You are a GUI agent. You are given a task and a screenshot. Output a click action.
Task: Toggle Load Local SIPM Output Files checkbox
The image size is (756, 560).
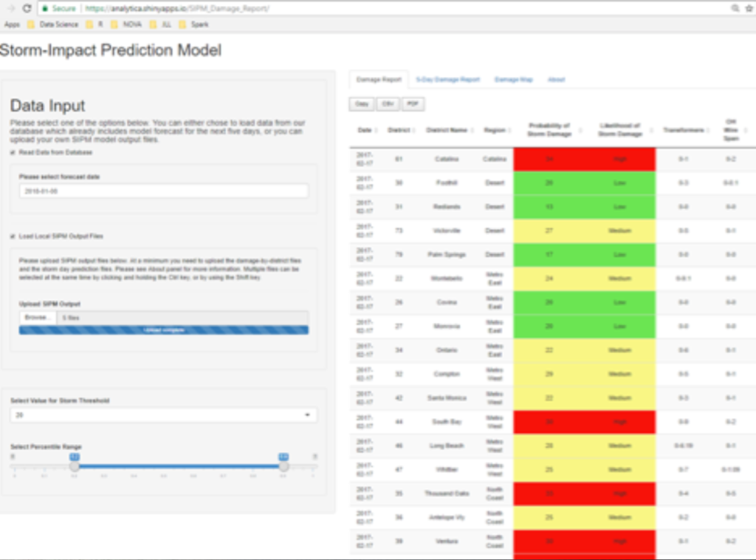(13, 236)
